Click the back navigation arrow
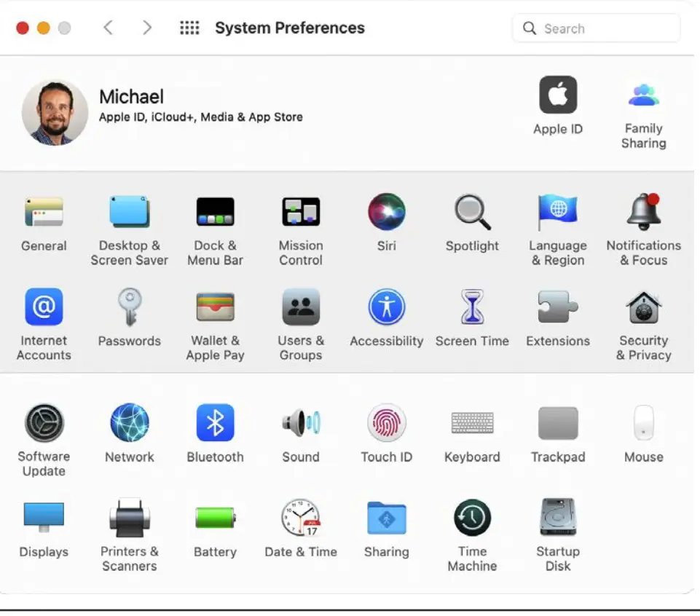The width and height of the screenshot is (700, 616). (108, 28)
